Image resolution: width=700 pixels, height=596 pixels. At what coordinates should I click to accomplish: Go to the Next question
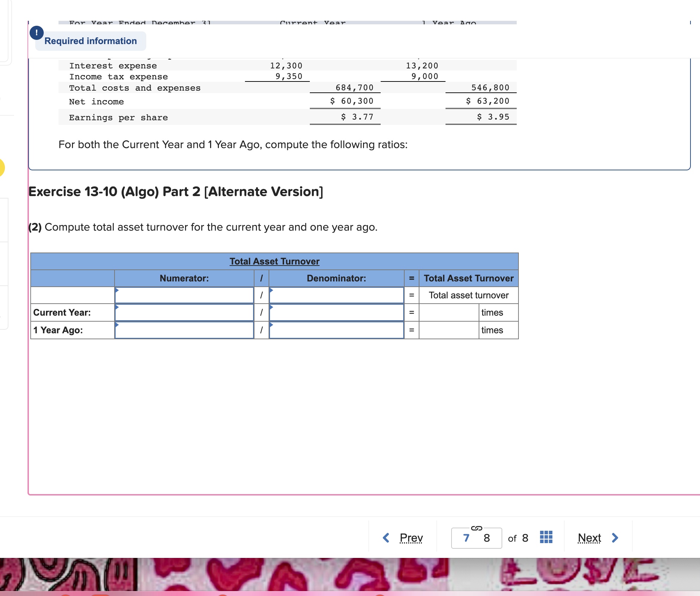coord(589,538)
